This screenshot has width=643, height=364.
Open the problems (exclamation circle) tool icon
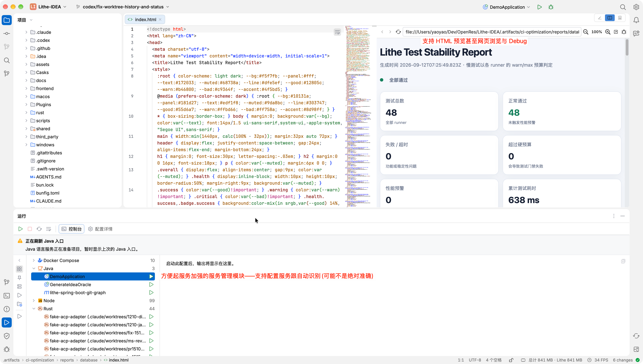[7, 309]
